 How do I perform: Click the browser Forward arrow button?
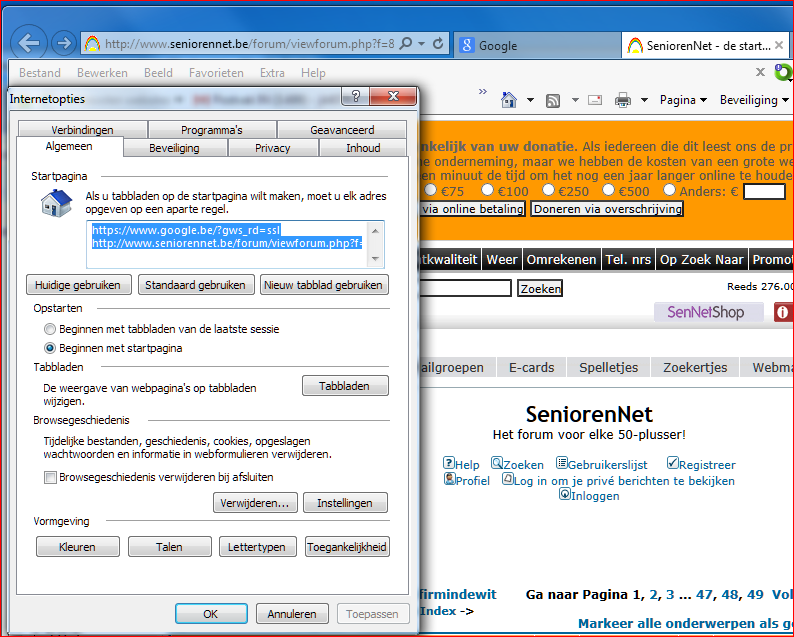tap(63, 43)
